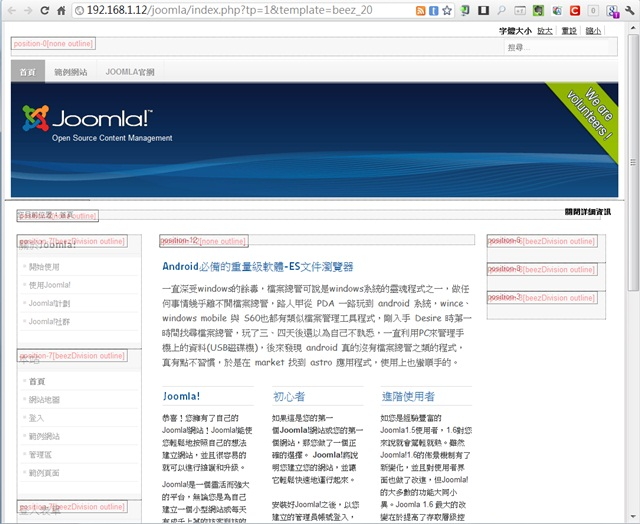Click the 放大 font size link
The image size is (640, 524).
(544, 31)
